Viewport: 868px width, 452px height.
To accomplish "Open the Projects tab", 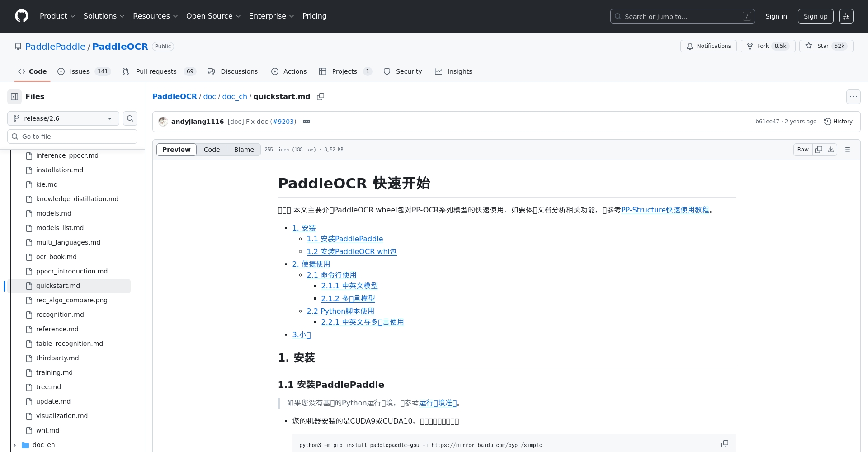I will tap(345, 71).
